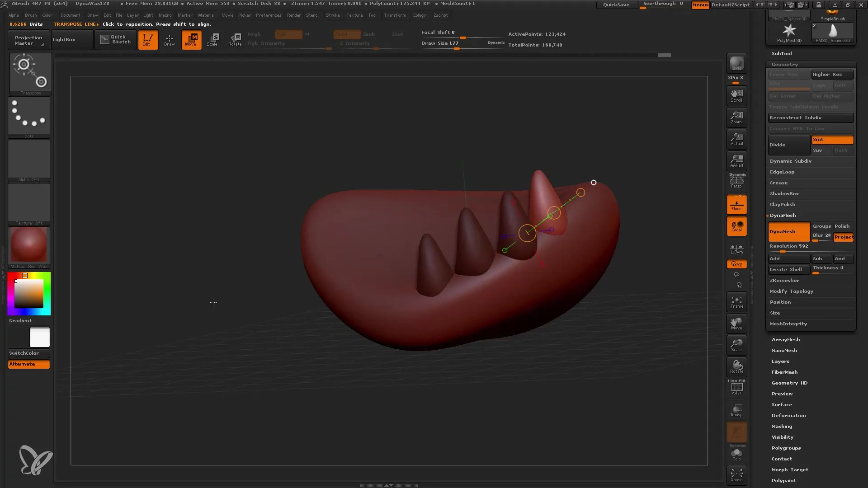Open the Transpose brush thumbnail
The image size is (868, 488).
point(30,74)
